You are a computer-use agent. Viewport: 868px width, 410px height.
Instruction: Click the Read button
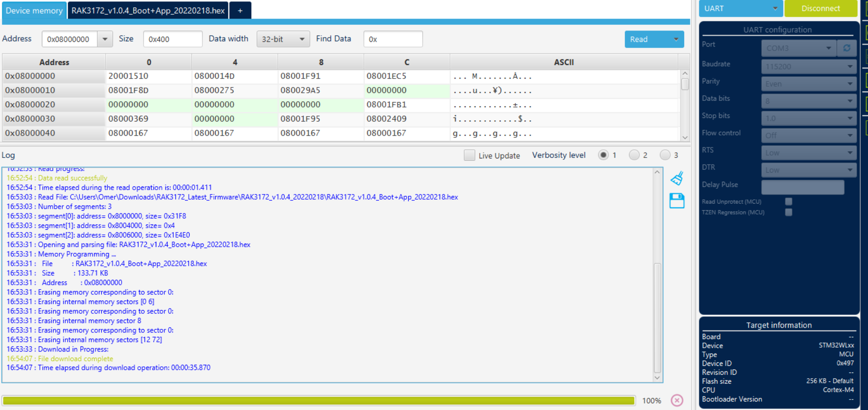[646, 39]
